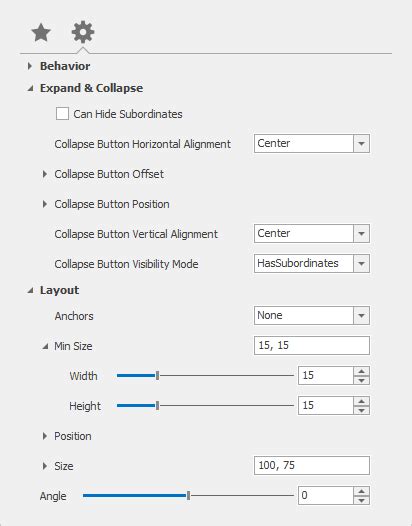Viewport: 412px width, 526px height.
Task: Click the Size value field showing 100, 75
Action: [x=312, y=465]
